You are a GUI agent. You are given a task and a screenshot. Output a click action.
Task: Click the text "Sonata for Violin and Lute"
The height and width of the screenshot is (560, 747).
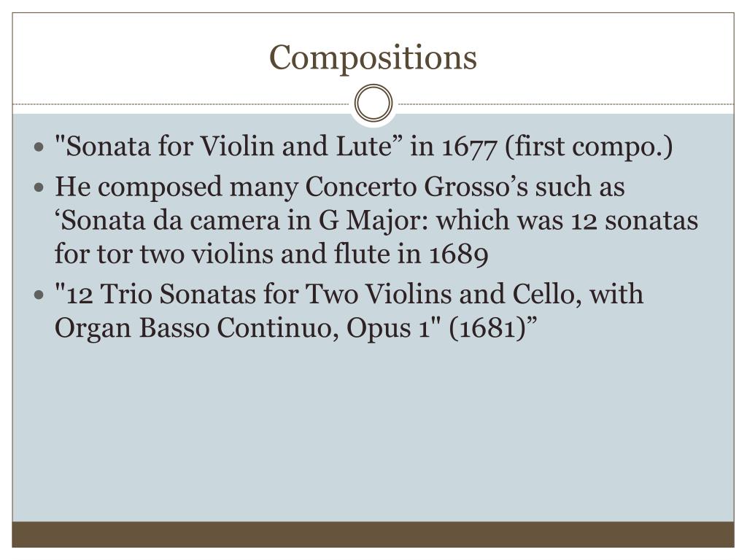[228, 146]
